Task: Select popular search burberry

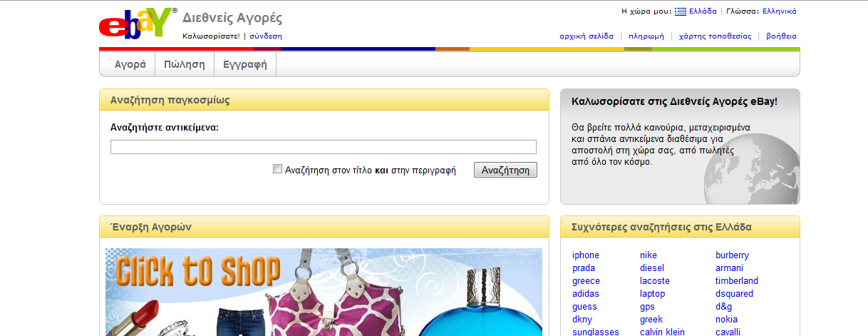Action: point(733,255)
